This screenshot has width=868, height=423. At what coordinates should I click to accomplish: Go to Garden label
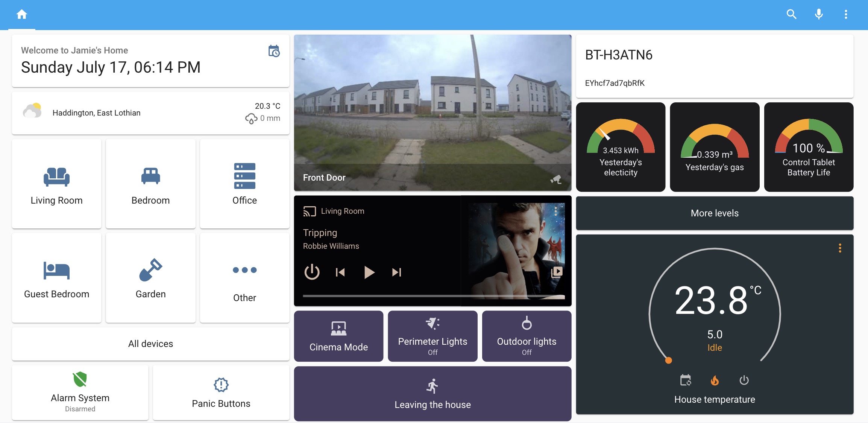pyautogui.click(x=150, y=294)
